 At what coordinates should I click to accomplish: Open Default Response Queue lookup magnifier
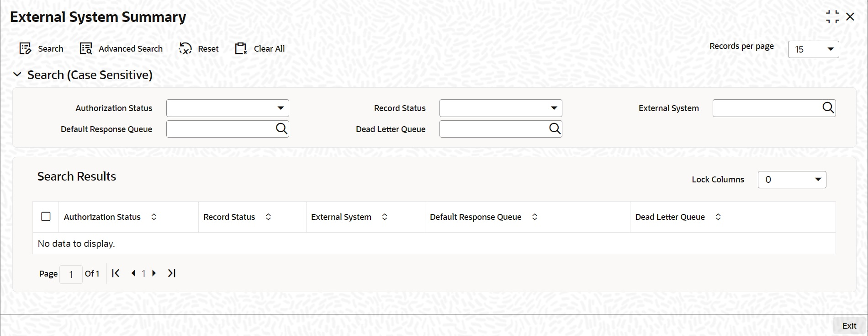281,129
